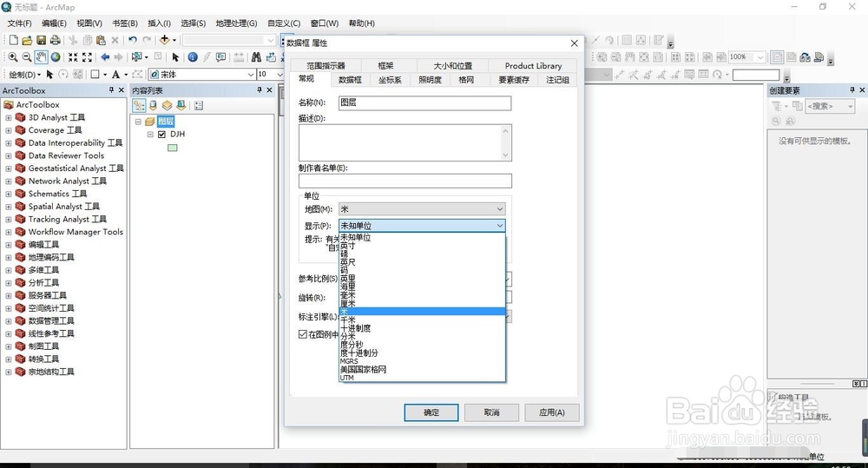
Task: Close the data frame properties dialog
Action: coord(574,43)
